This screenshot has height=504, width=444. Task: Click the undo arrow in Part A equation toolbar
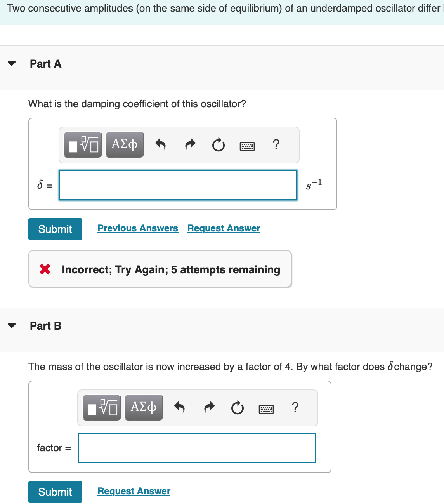coord(161,144)
